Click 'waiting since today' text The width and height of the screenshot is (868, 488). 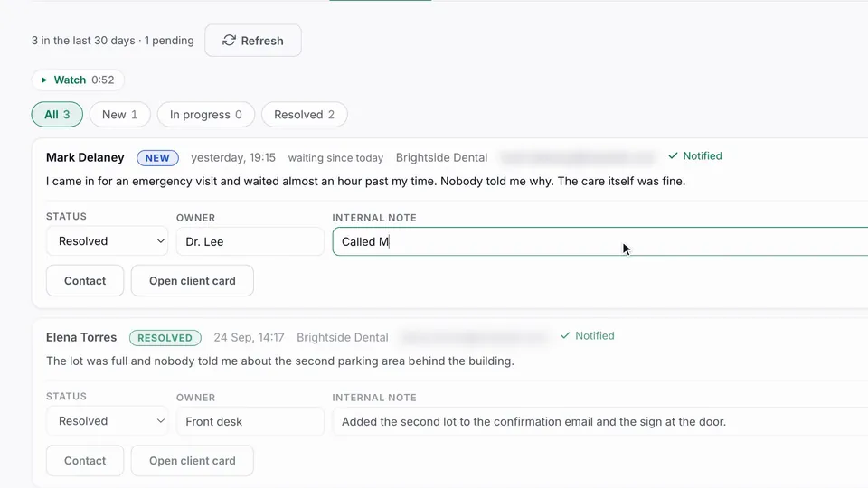(335, 157)
